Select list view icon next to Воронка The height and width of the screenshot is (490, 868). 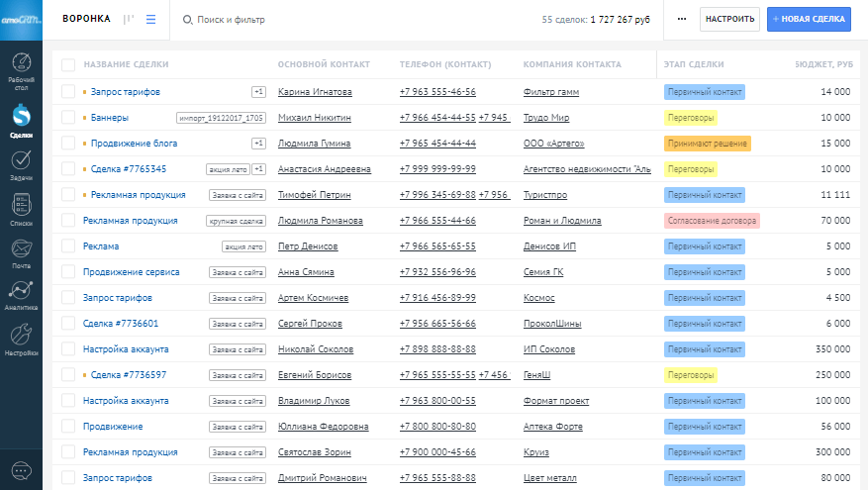(x=150, y=19)
